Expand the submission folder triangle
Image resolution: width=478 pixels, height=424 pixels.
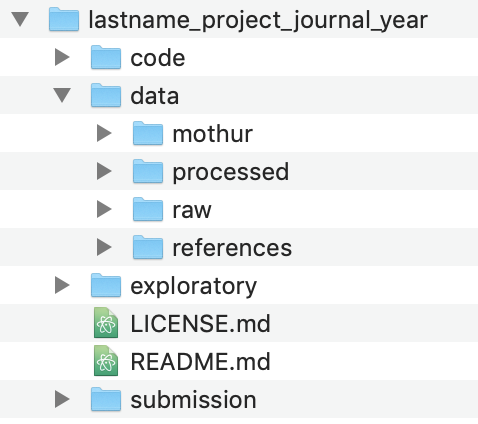[x=62, y=399]
